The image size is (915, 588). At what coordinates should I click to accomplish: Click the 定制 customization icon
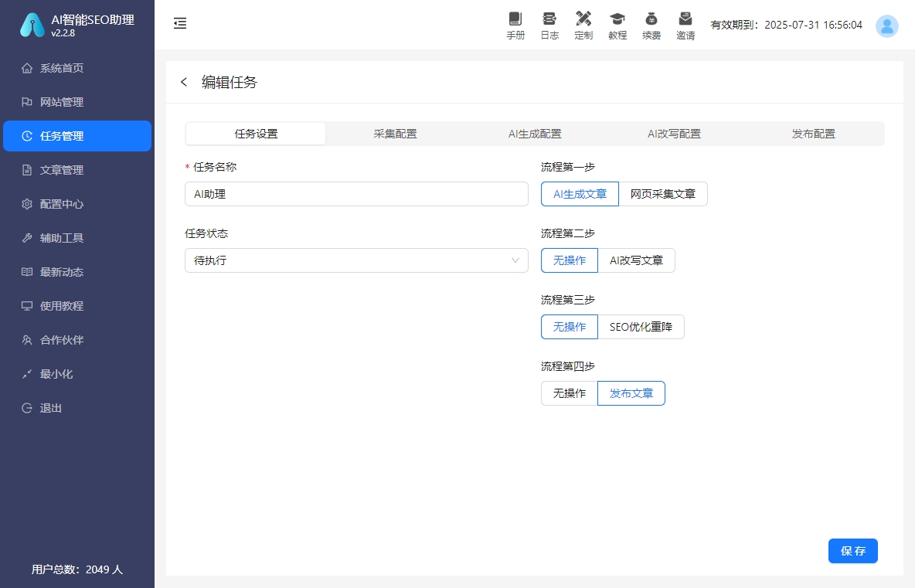click(x=583, y=25)
